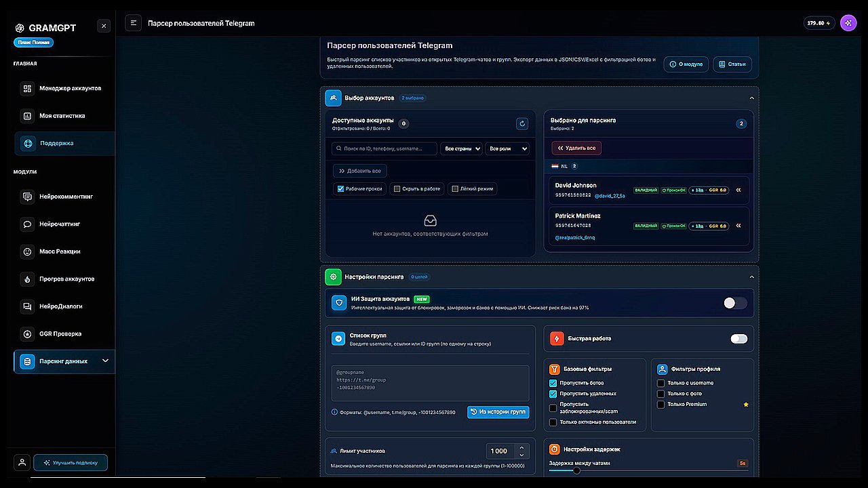The height and width of the screenshot is (488, 868).
Task: Check Только активные пользователи checkbox
Action: click(x=553, y=422)
